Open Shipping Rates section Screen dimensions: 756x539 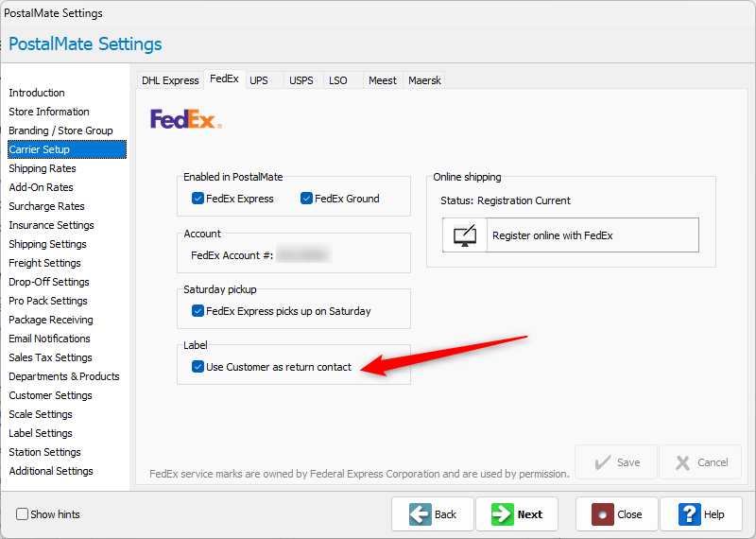(x=43, y=168)
